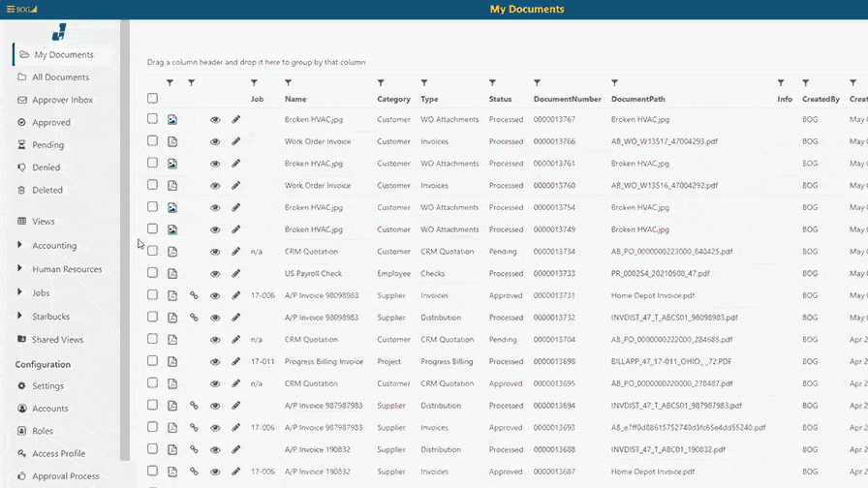Image resolution: width=868 pixels, height=488 pixels.
Task: Check the box for document 0000013687
Action: click(x=152, y=471)
